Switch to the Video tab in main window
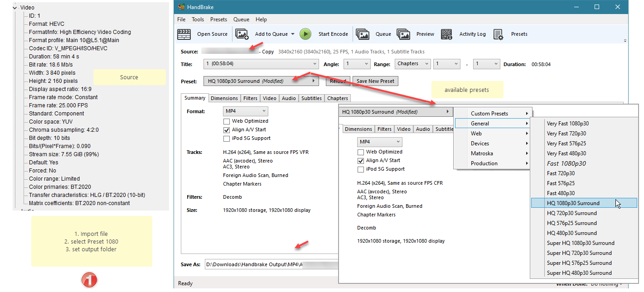This screenshot has height=292, width=644. (270, 98)
